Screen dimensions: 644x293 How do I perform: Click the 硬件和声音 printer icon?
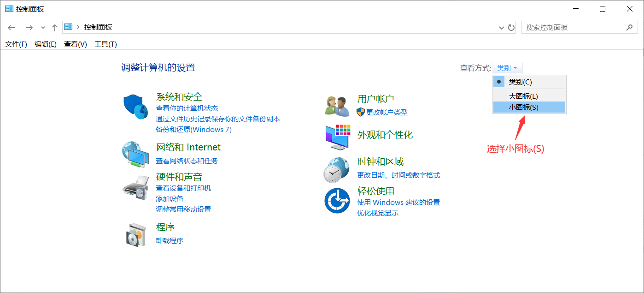pos(135,187)
